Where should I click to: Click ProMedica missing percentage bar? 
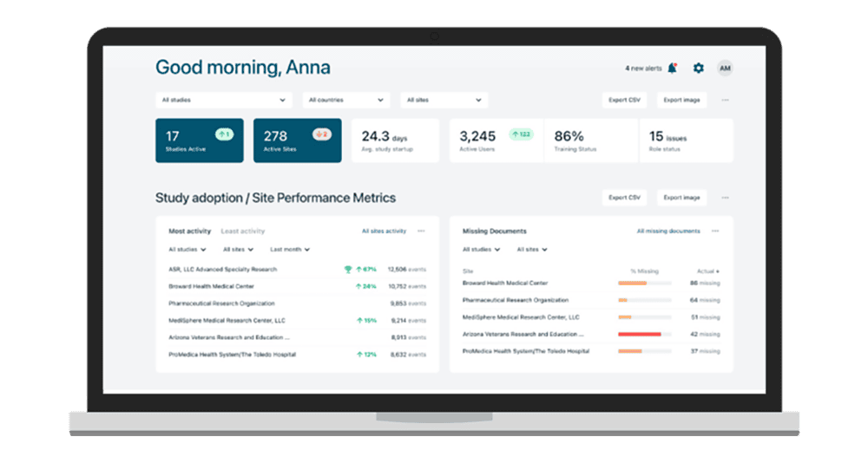(x=645, y=351)
